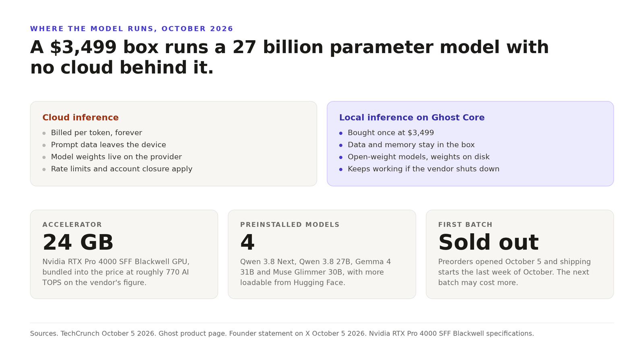Click the "ACCELERATOR" card label
644x362 pixels.
(72, 224)
